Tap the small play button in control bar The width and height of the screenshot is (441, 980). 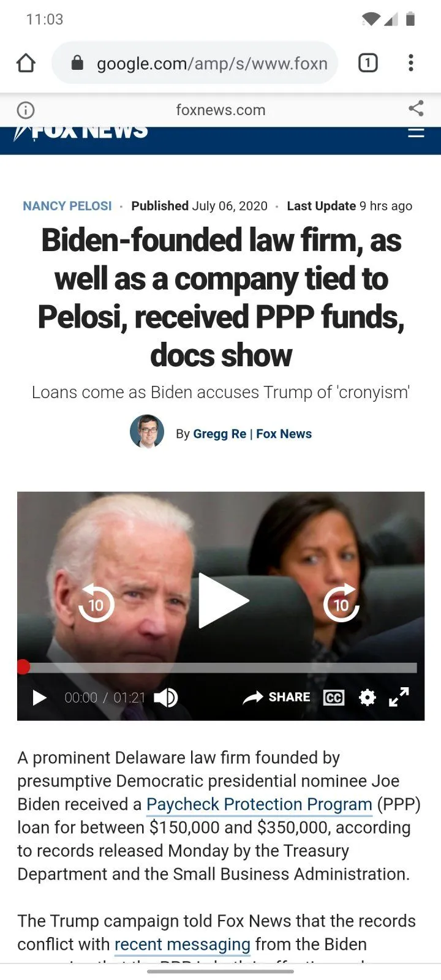pyautogui.click(x=39, y=698)
